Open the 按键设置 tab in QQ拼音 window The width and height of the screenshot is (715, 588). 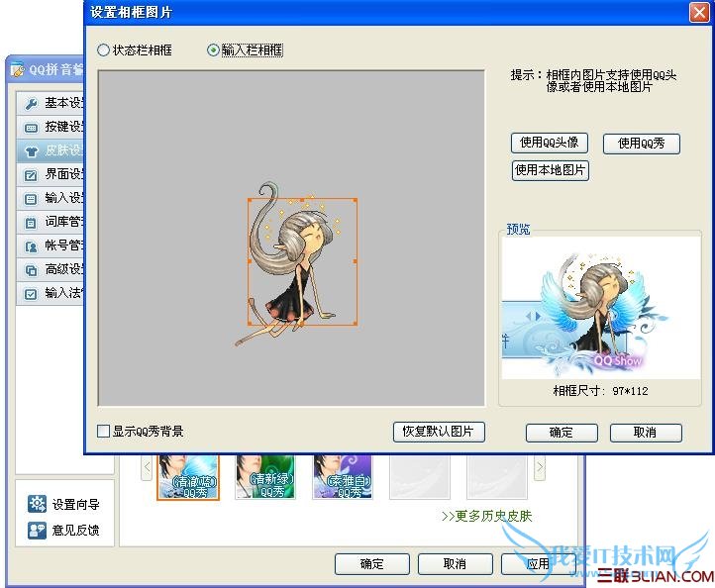(x=51, y=127)
